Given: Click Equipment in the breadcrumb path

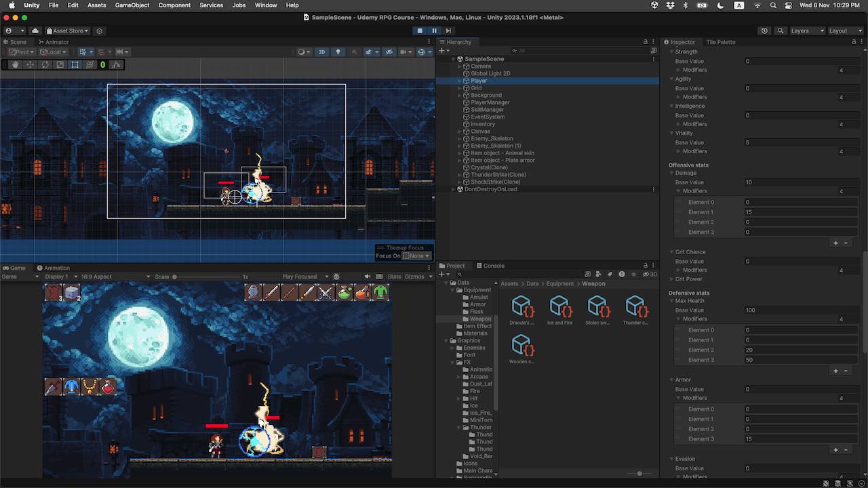Looking at the screenshot, I should click(x=560, y=284).
